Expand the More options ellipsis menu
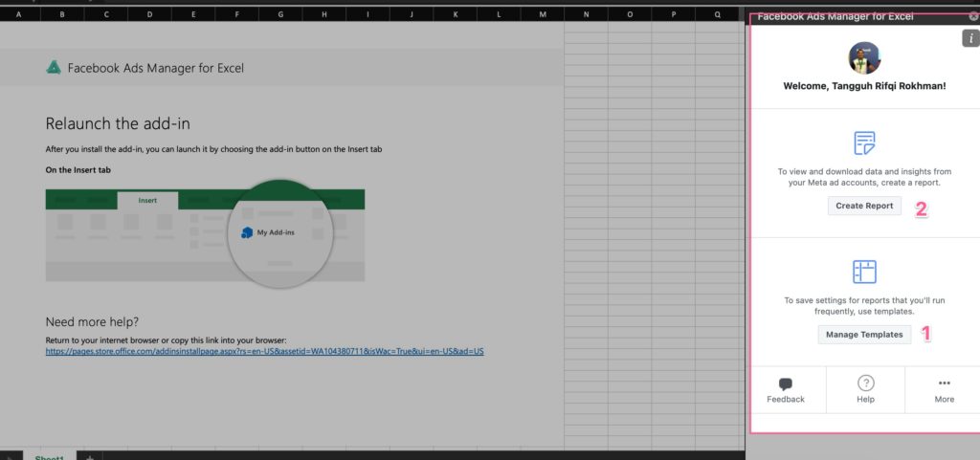The height and width of the screenshot is (460, 980). click(x=944, y=383)
